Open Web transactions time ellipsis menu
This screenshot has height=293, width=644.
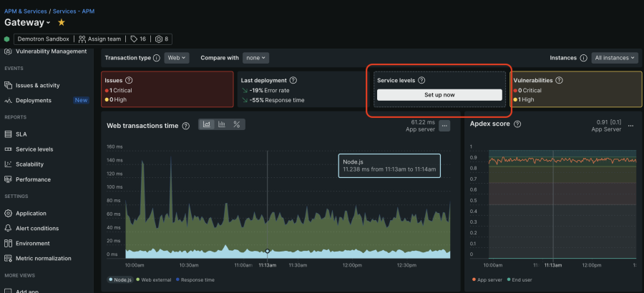444,126
